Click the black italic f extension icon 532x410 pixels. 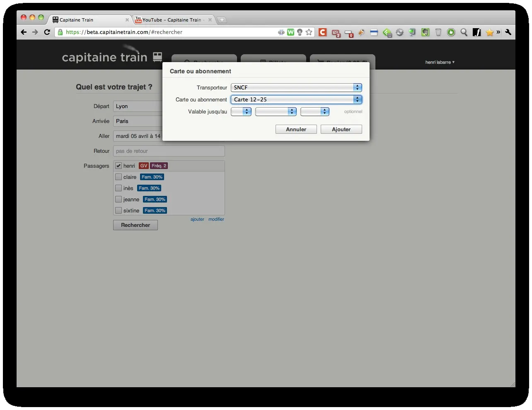click(x=477, y=32)
